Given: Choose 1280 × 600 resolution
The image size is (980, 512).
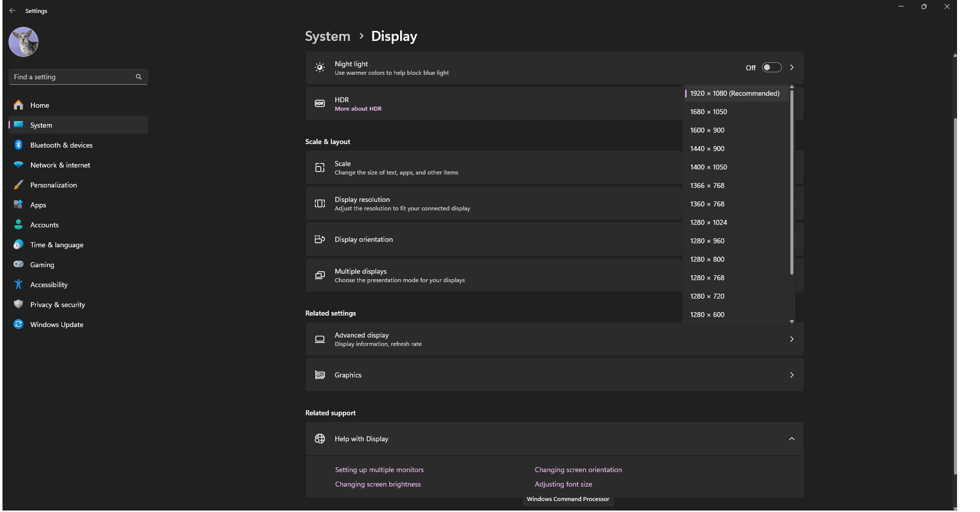Looking at the screenshot, I should [736, 315].
